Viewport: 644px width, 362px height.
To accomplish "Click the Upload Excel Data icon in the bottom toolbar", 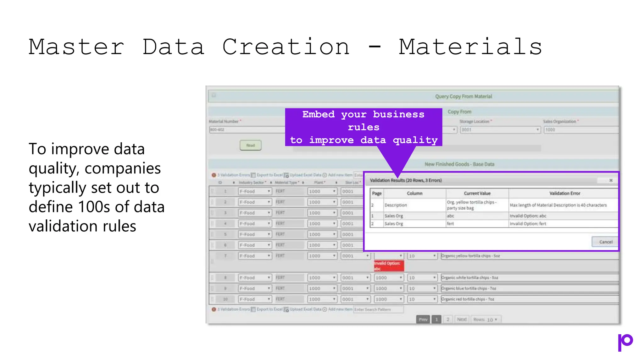I will tap(286, 310).
